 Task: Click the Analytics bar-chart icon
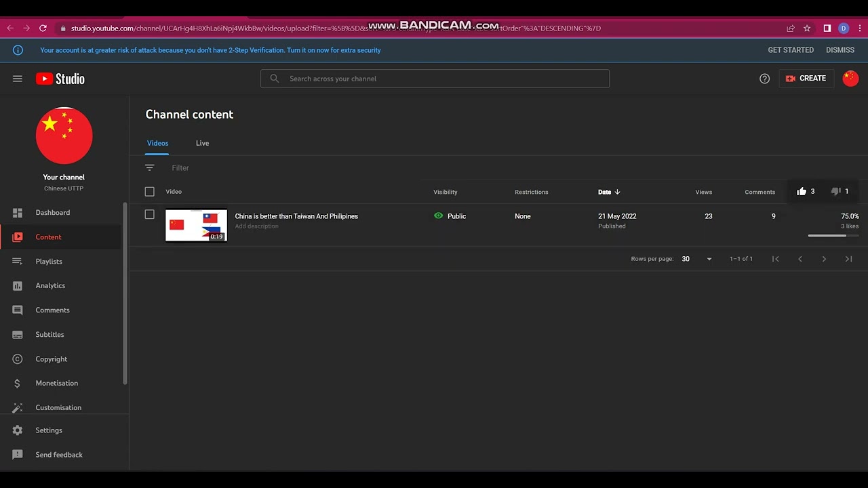[18, 286]
